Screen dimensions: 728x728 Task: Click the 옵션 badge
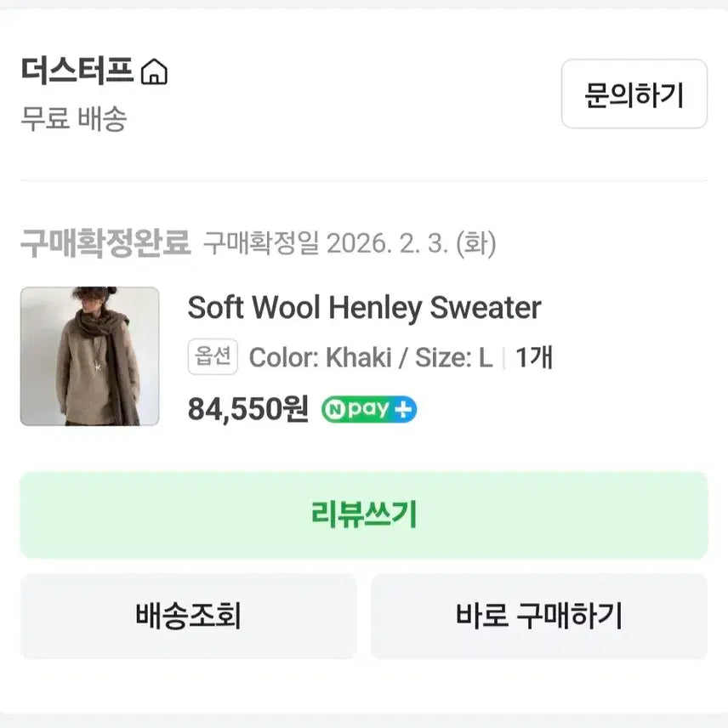tap(213, 357)
